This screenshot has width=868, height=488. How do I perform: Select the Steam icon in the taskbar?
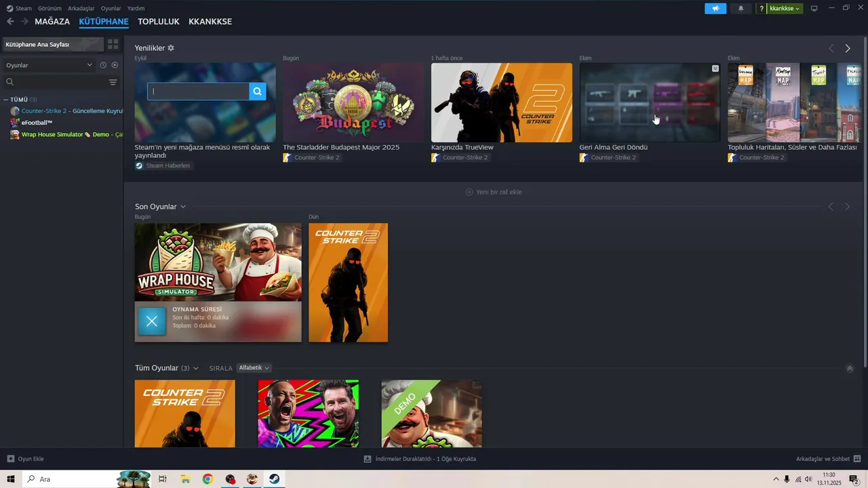pos(273,479)
